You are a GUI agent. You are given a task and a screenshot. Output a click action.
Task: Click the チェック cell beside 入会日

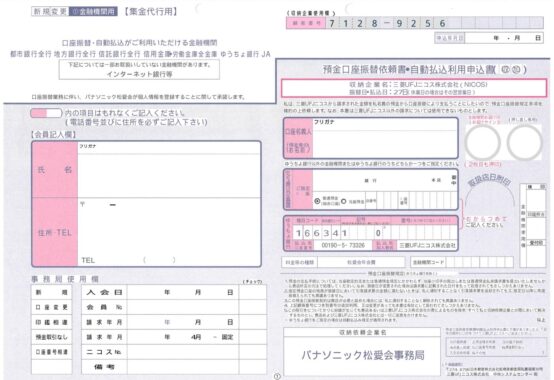coord(253,292)
